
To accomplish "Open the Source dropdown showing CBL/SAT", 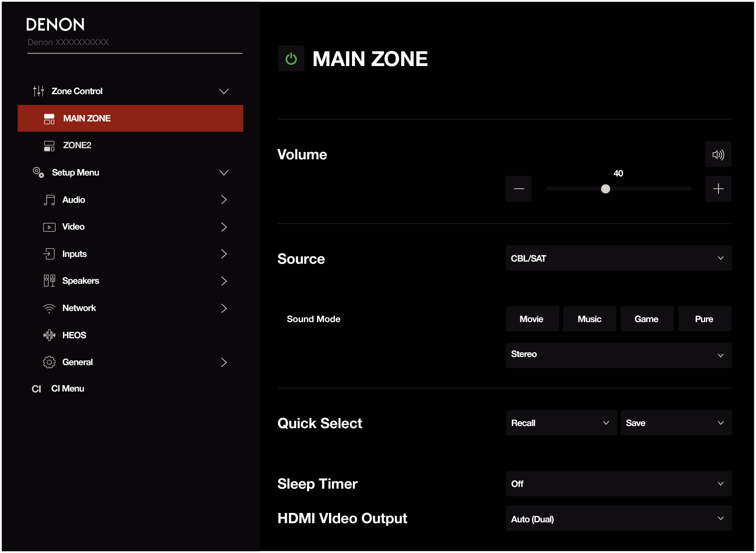I will coord(618,258).
